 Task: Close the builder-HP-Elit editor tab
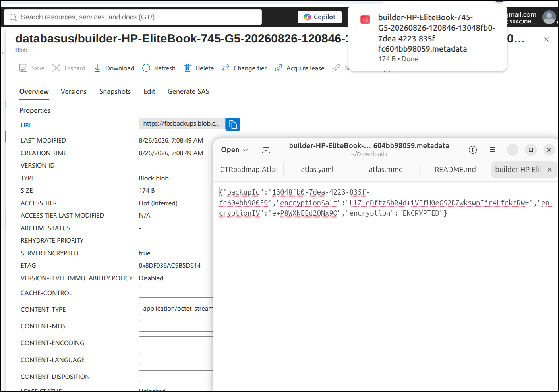click(x=550, y=170)
